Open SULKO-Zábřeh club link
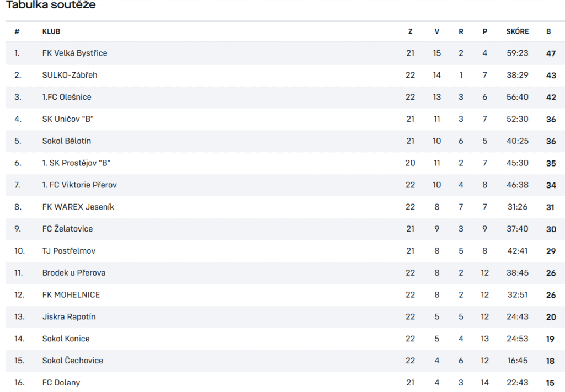The image size is (565, 392). tap(70, 75)
